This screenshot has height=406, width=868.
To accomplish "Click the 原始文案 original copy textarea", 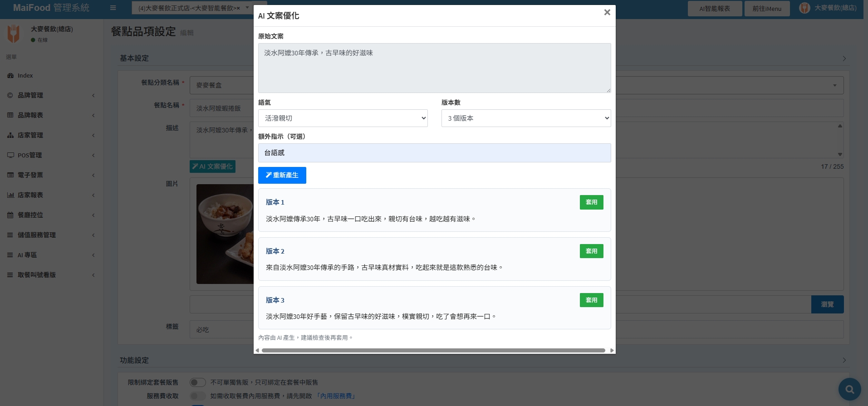I will (x=434, y=68).
